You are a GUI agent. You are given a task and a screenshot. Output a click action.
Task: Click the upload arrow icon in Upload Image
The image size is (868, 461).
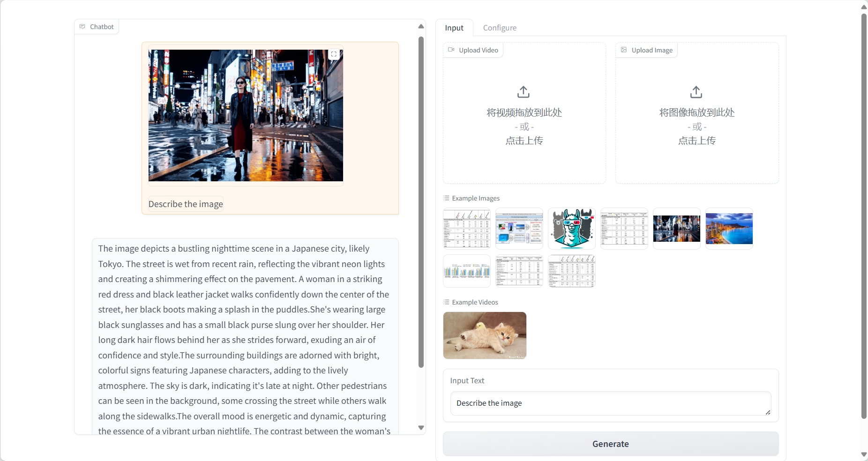tap(696, 92)
